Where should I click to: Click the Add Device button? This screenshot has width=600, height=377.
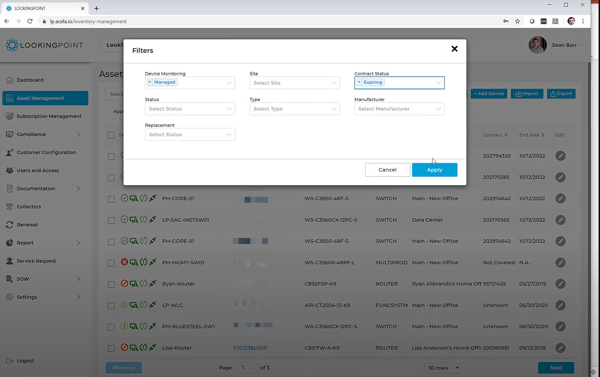tap(489, 93)
